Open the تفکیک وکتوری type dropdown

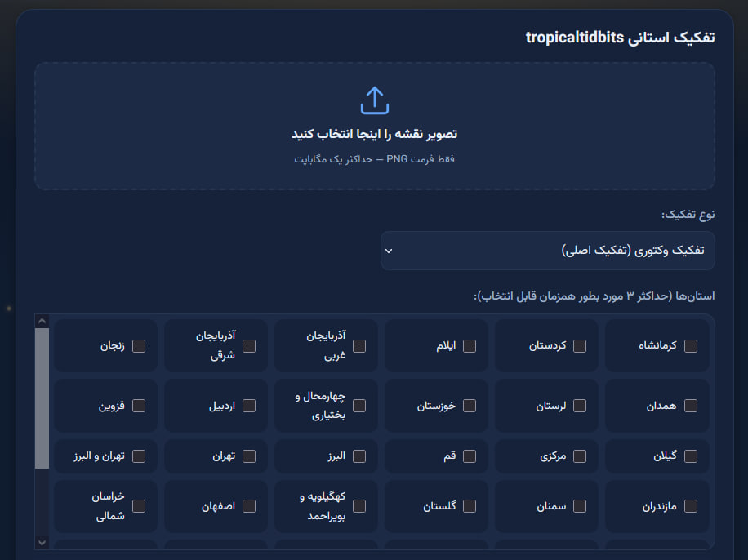tap(548, 251)
